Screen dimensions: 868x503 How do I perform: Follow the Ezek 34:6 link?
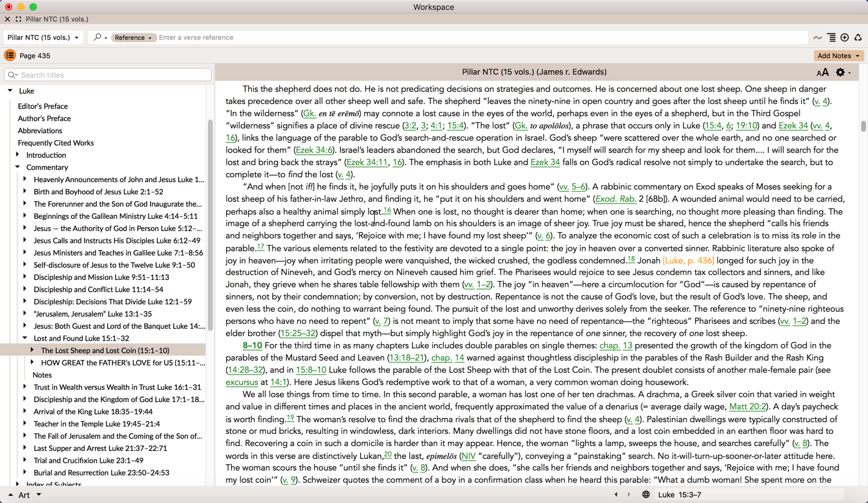314,150
